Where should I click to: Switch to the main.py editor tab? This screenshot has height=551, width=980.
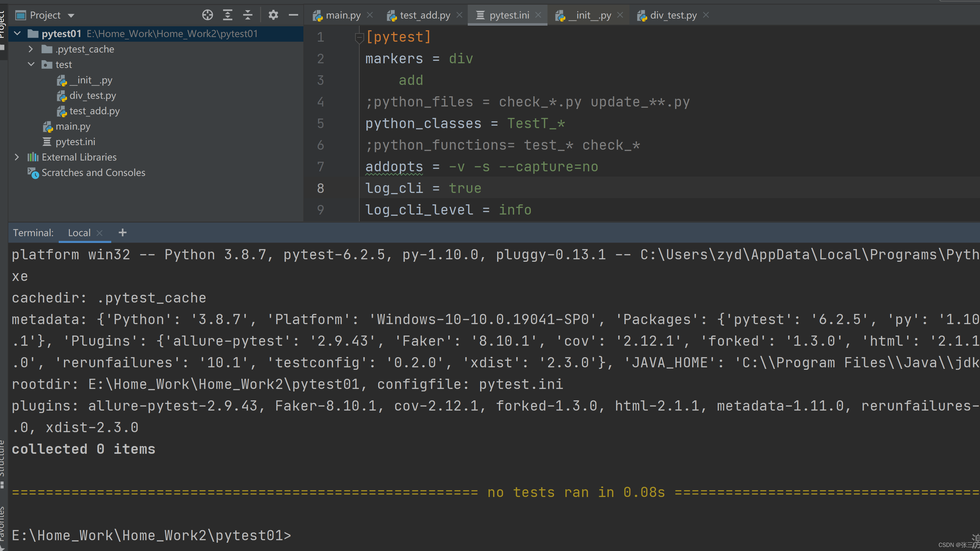[343, 15]
